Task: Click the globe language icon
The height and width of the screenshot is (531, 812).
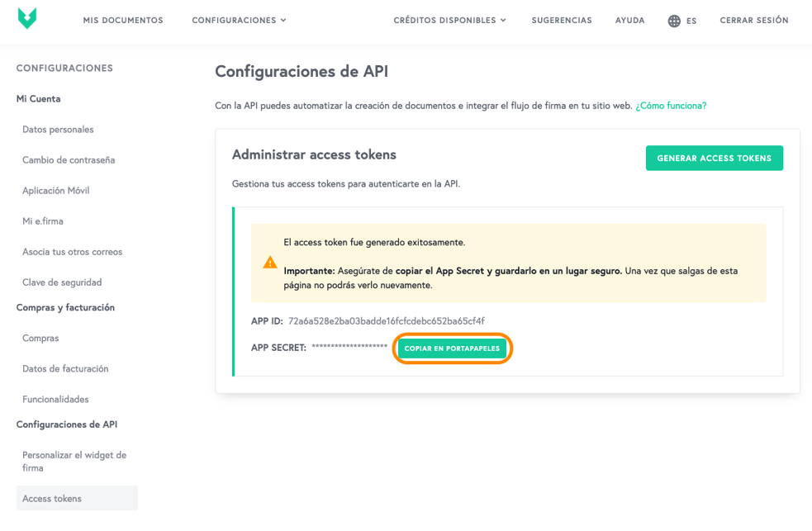Action: pos(674,21)
